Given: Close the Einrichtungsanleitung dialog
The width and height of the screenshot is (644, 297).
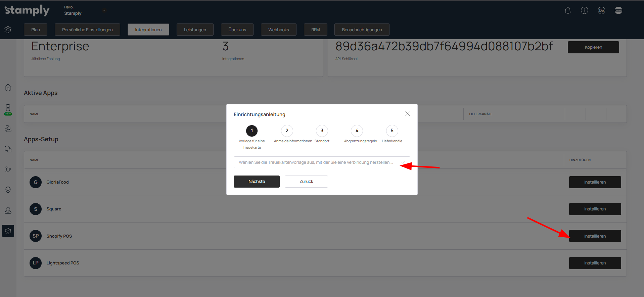Looking at the screenshot, I should tap(407, 114).
